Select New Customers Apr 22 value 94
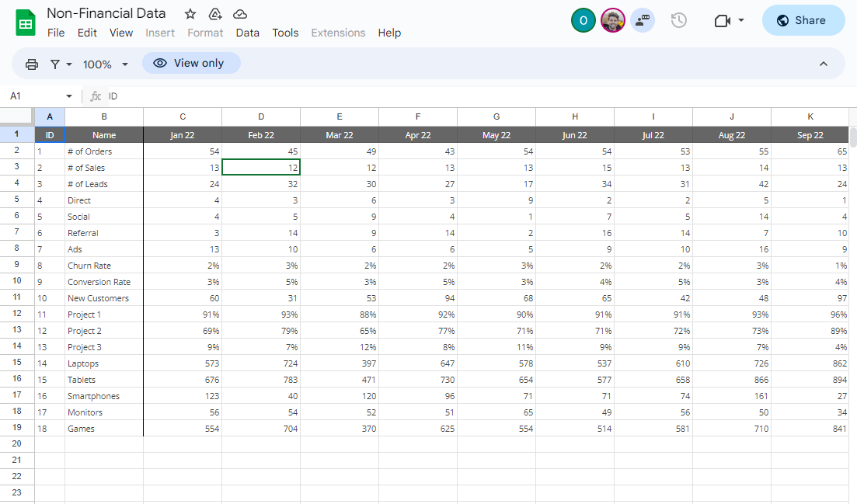Image resolution: width=857 pixels, height=504 pixels. click(418, 298)
